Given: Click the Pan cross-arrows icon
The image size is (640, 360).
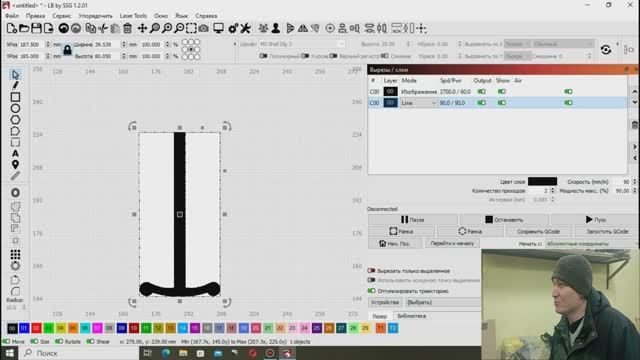Looking at the screenshot, I should click(x=142, y=28).
